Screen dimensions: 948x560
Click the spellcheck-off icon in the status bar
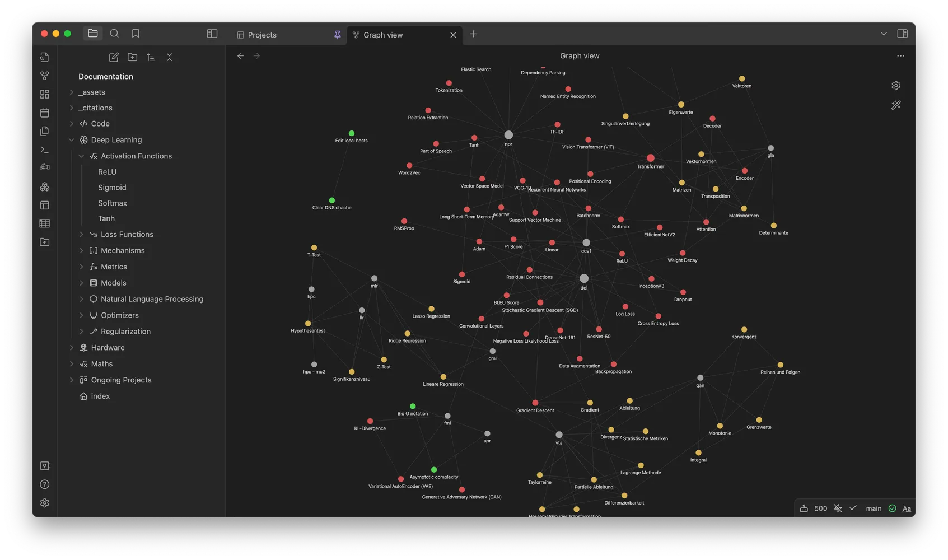click(838, 508)
